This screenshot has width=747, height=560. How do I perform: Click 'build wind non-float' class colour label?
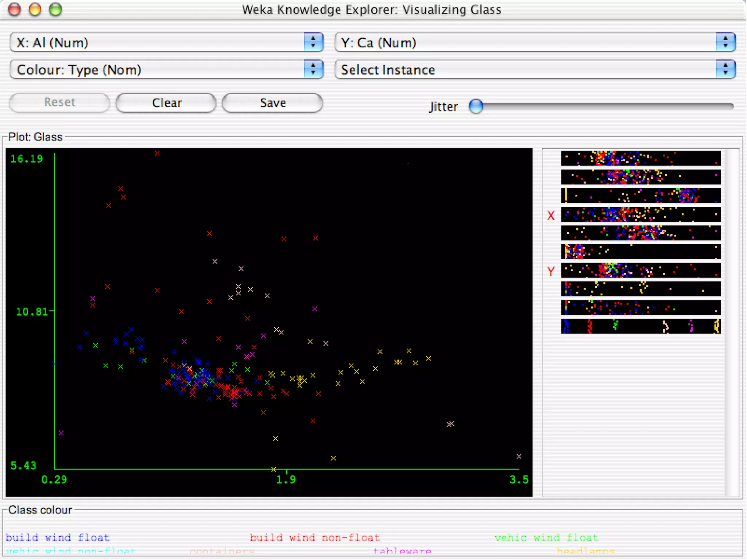[x=314, y=537]
